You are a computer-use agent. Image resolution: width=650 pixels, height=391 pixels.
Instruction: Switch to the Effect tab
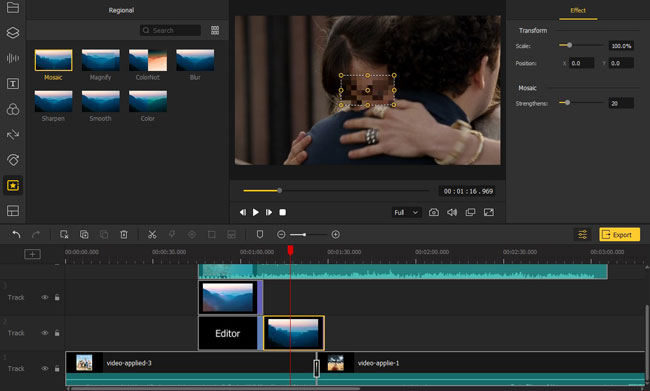click(x=578, y=10)
